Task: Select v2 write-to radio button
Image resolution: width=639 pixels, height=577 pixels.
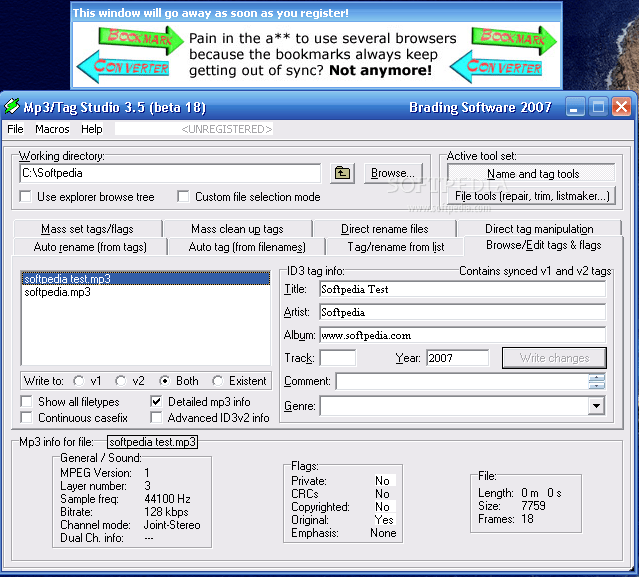Action: 120,381
